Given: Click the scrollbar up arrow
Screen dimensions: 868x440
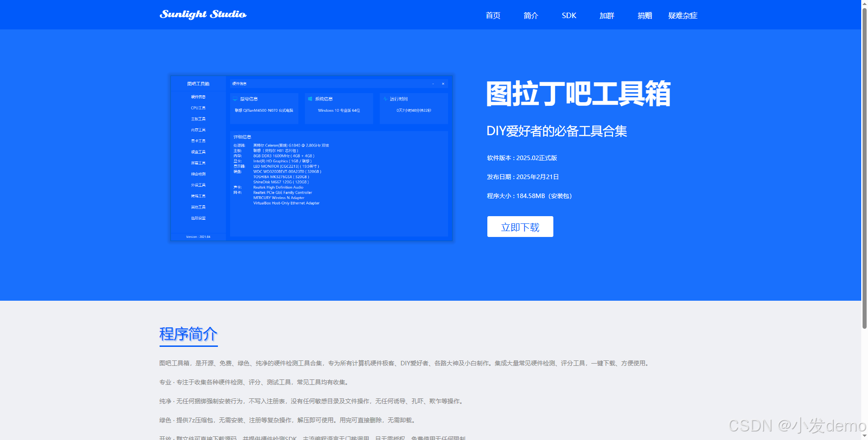Looking at the screenshot, I should (x=864, y=3).
